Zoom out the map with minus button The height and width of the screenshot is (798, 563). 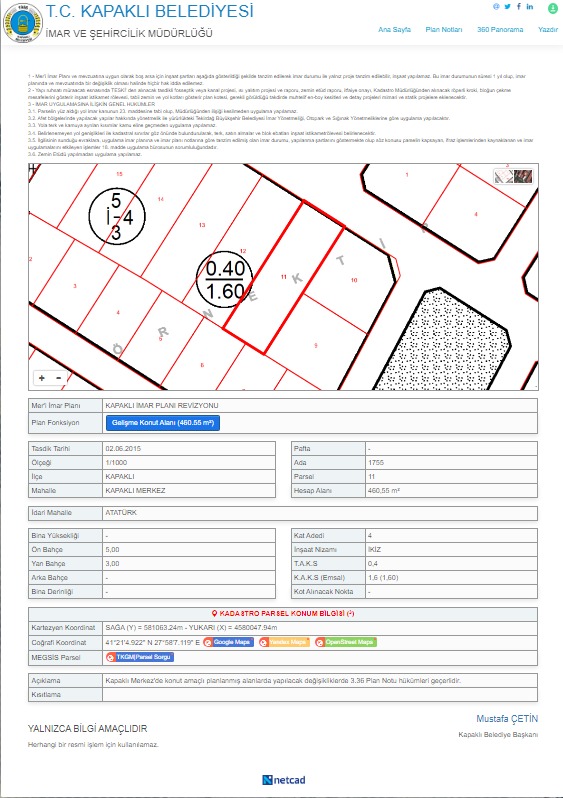59,378
